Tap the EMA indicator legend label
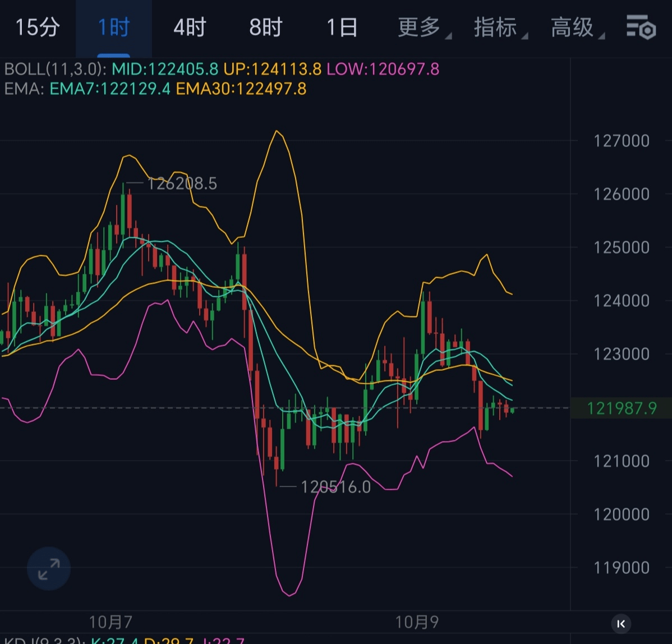This screenshot has height=644, width=672. point(24,89)
